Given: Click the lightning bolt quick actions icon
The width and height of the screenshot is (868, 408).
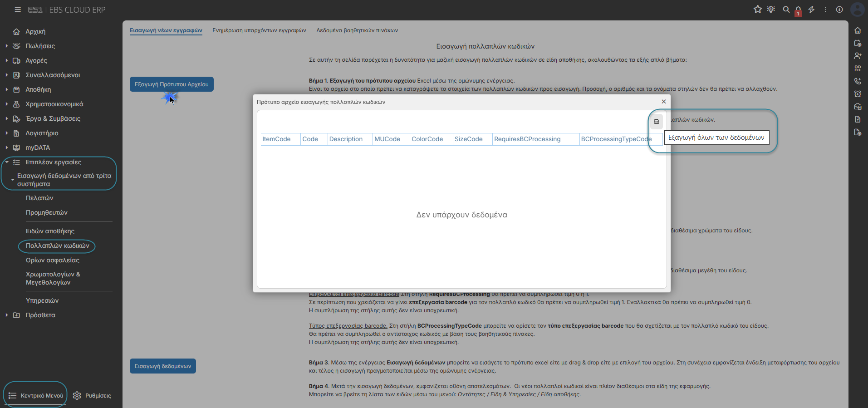Looking at the screenshot, I should [812, 10].
